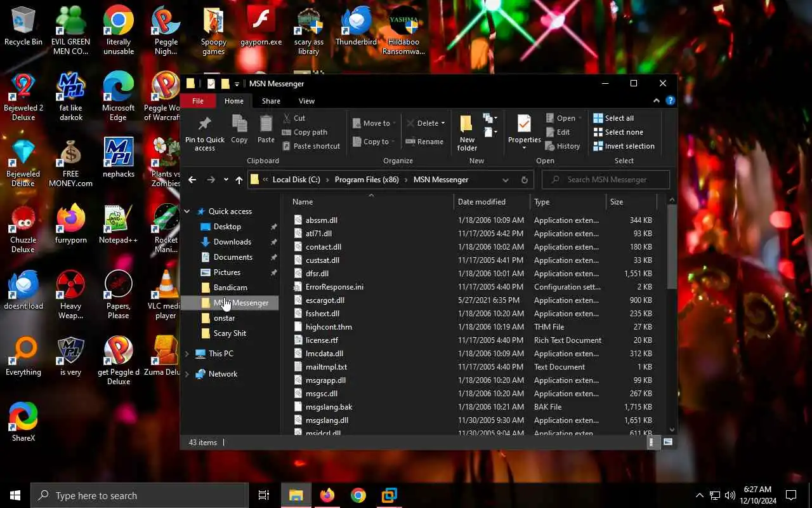Open the Delete dropdown arrow
The width and height of the screenshot is (812, 508).
(443, 123)
